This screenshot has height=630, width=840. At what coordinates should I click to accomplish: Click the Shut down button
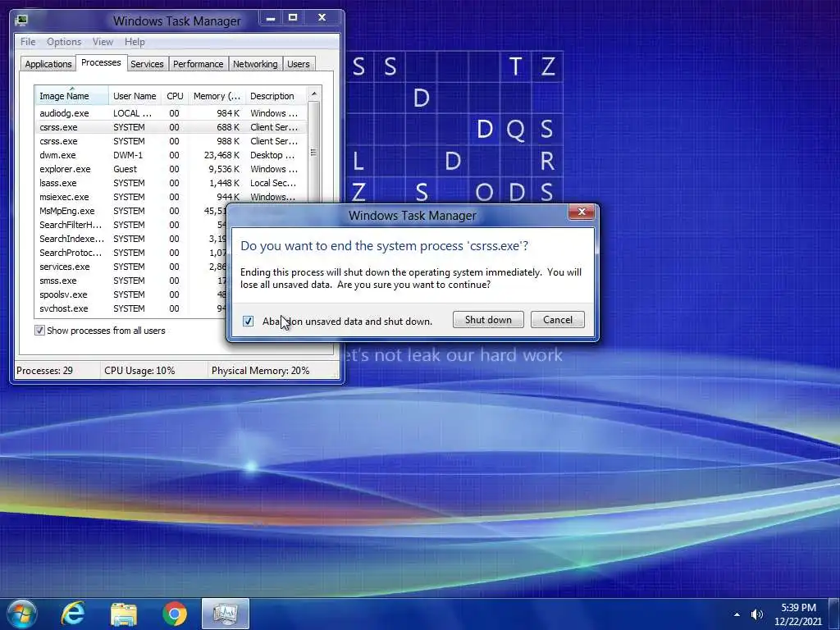coord(488,320)
